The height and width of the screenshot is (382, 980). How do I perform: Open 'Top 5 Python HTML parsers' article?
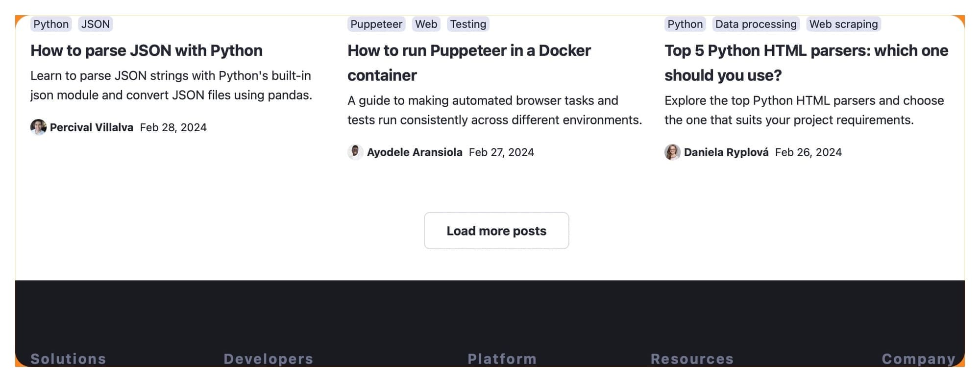pos(806,63)
